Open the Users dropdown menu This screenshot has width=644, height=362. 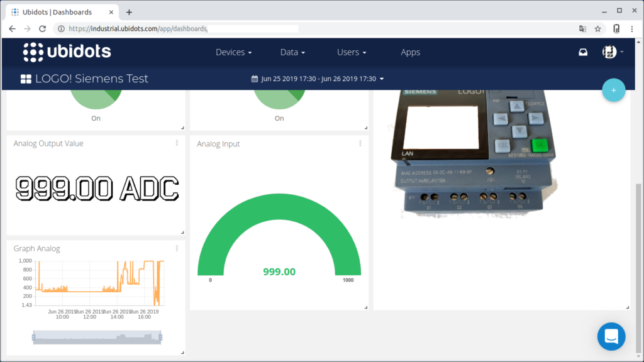[352, 52]
